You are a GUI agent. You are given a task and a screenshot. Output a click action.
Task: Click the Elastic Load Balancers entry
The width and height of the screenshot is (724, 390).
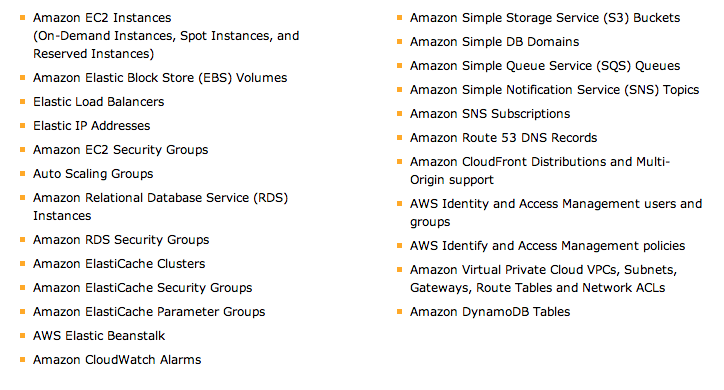(x=98, y=102)
